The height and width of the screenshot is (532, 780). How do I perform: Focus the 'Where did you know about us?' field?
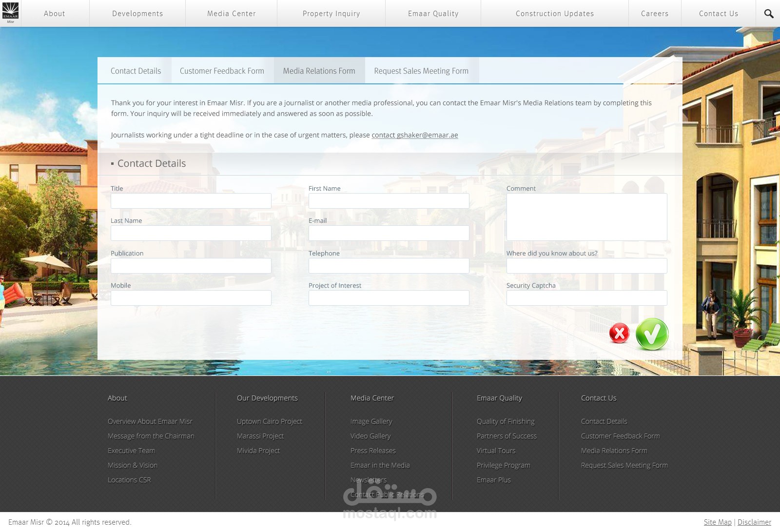pyautogui.click(x=587, y=266)
